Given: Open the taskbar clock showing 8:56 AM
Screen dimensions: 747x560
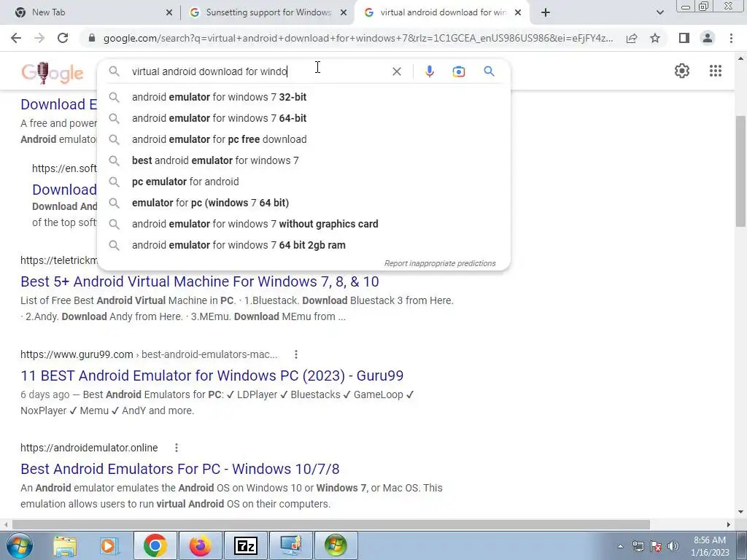Looking at the screenshot, I should (710, 546).
